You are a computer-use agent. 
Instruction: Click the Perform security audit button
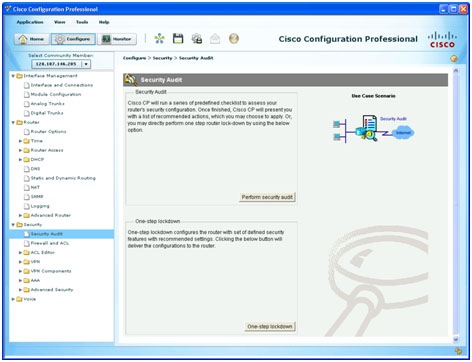coord(267,197)
